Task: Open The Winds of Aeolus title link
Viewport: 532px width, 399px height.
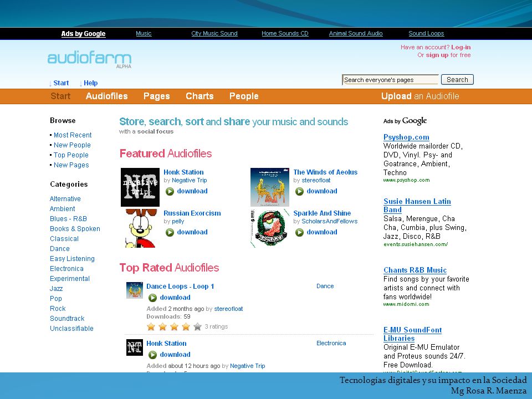Action: click(x=325, y=172)
